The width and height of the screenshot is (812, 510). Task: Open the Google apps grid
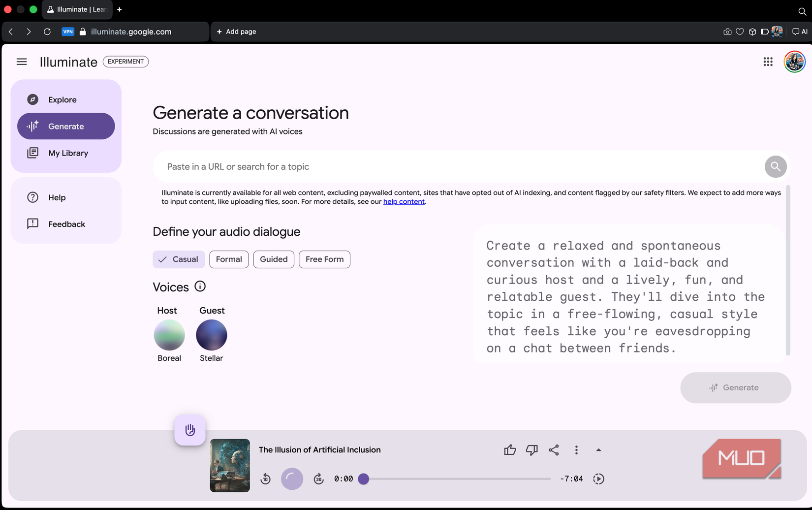[x=768, y=62]
